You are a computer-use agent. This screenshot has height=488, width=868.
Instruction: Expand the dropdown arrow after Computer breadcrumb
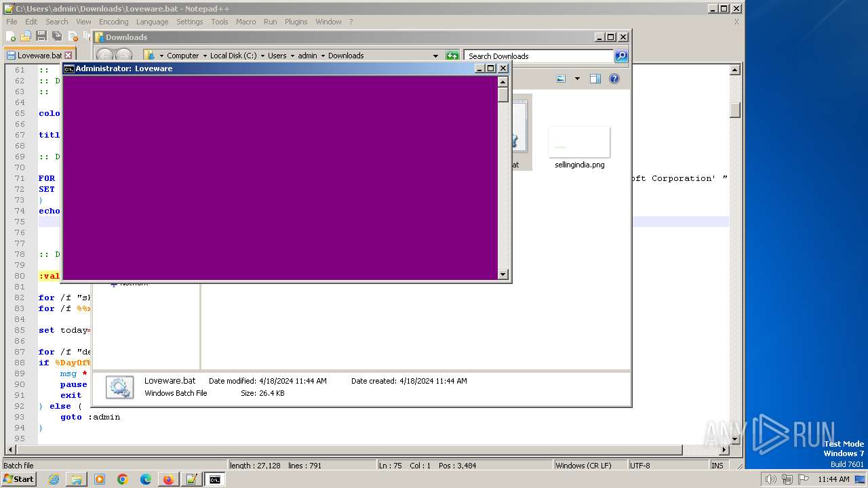(204, 56)
